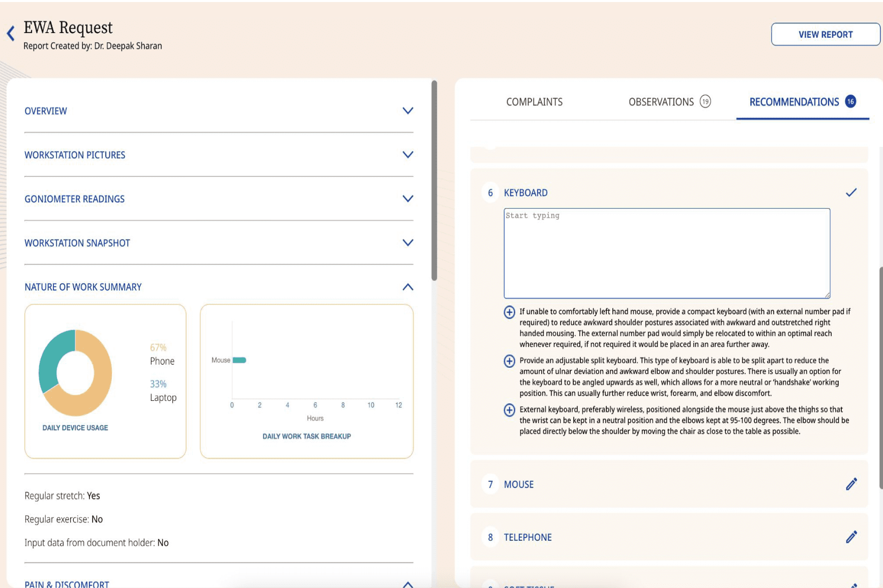883x588 pixels.
Task: Click the VIEW REPORT button
Action: point(825,35)
